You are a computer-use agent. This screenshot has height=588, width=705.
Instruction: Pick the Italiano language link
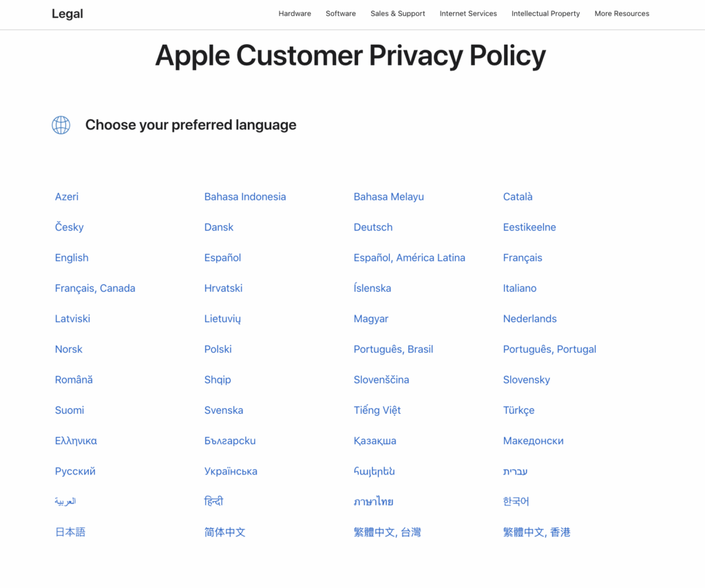(x=520, y=288)
